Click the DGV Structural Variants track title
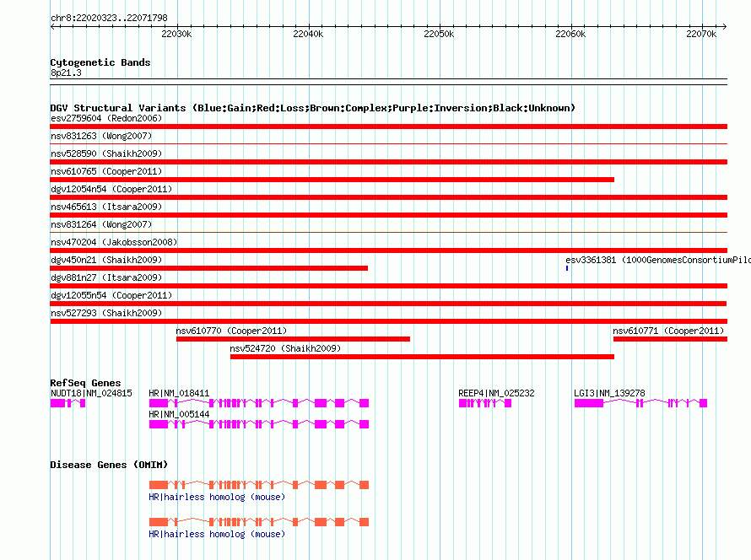Screen dimensions: 751x560 313,108
